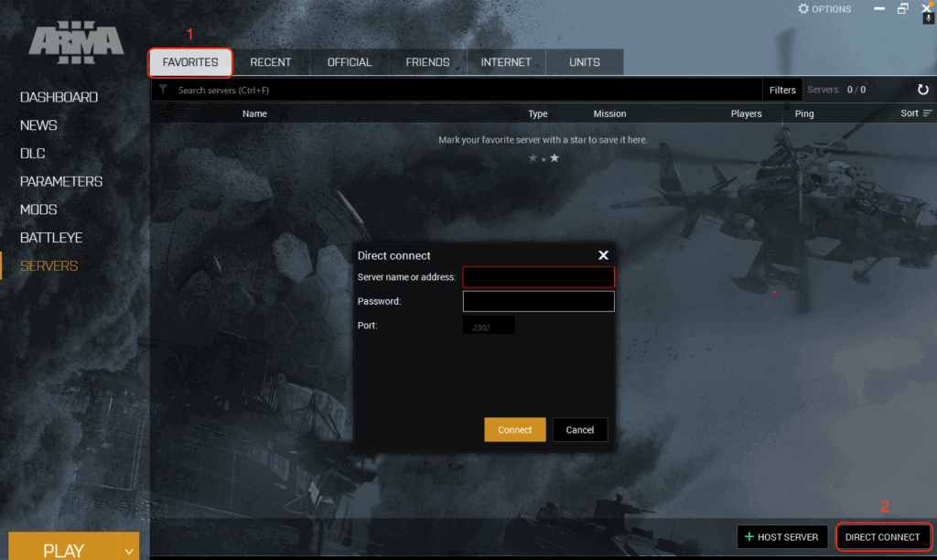Click the search filter funnel icon
This screenshot has height=560, width=937.
tap(163, 90)
